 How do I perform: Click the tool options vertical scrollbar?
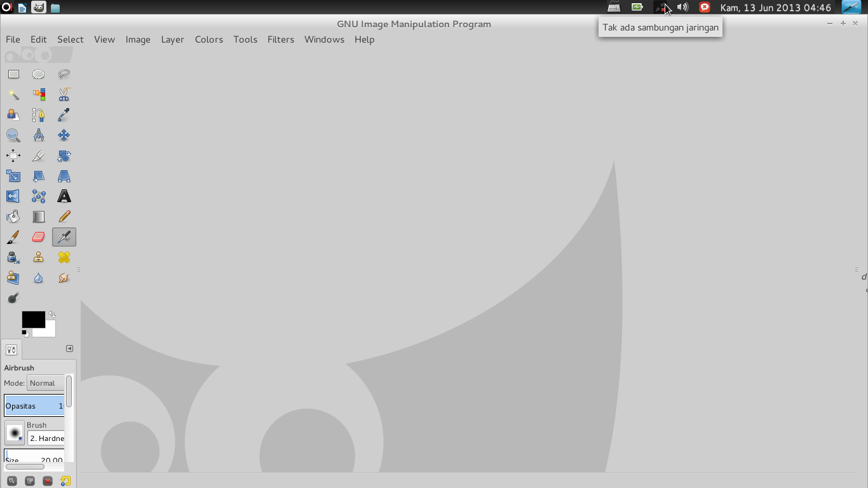(69, 391)
